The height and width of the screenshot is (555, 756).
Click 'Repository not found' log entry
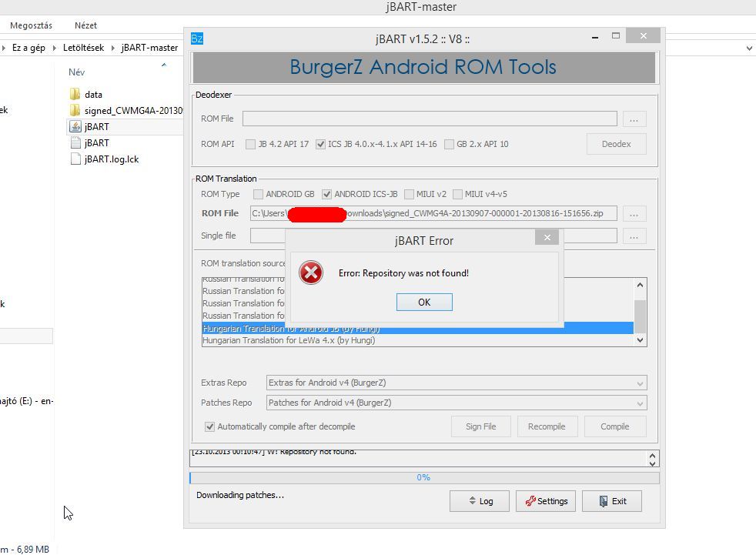[x=274, y=452]
